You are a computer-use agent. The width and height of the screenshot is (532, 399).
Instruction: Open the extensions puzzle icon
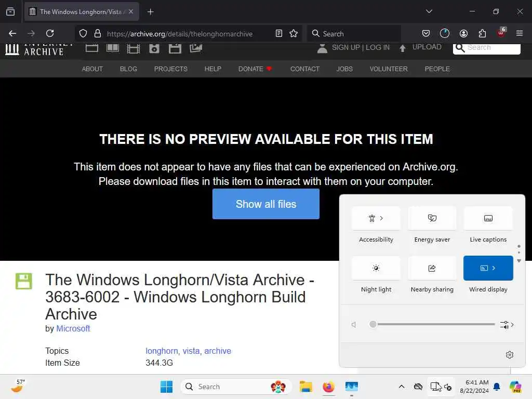[482, 33]
